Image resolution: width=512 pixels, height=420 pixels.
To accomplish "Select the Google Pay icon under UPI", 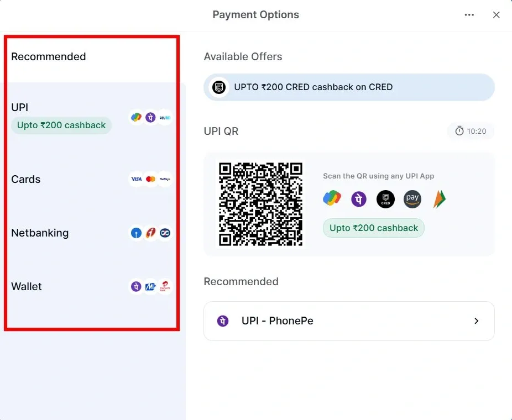I will point(135,117).
